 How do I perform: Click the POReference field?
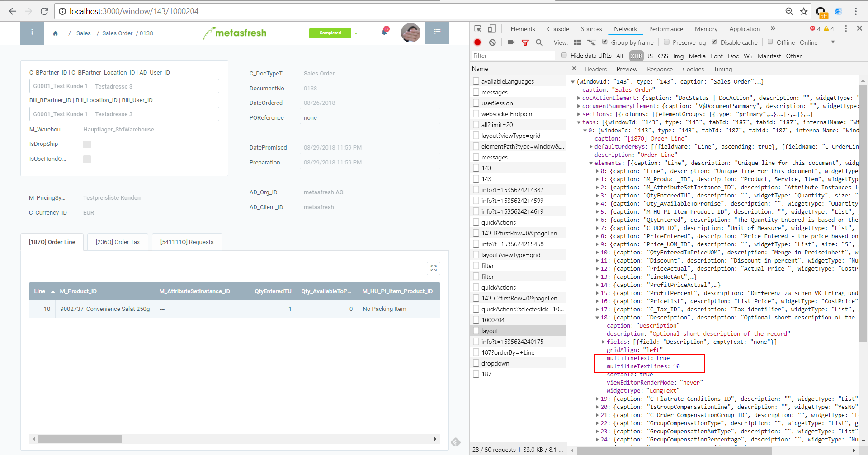click(x=371, y=118)
